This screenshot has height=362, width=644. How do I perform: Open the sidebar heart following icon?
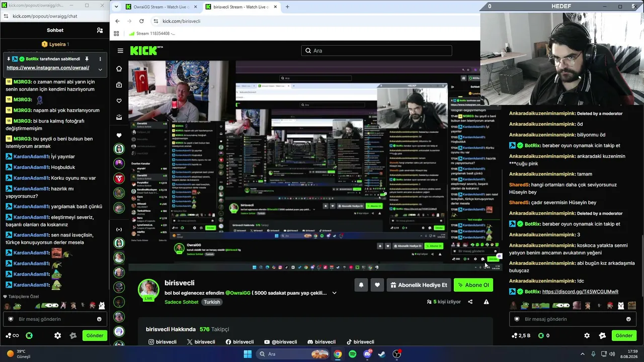[119, 101]
